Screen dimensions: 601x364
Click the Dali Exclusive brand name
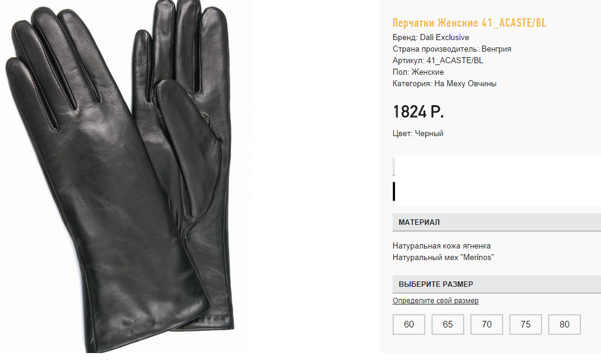444,38
